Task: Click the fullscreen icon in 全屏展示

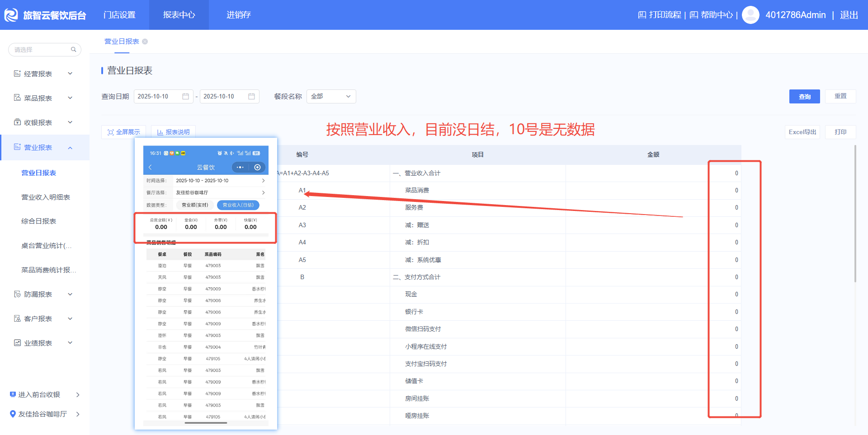Action: pos(110,132)
